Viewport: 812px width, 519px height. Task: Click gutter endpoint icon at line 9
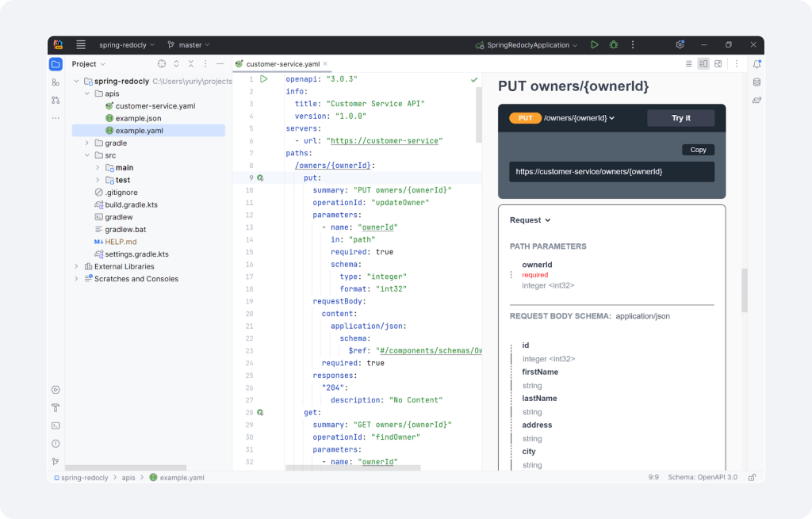pos(260,178)
